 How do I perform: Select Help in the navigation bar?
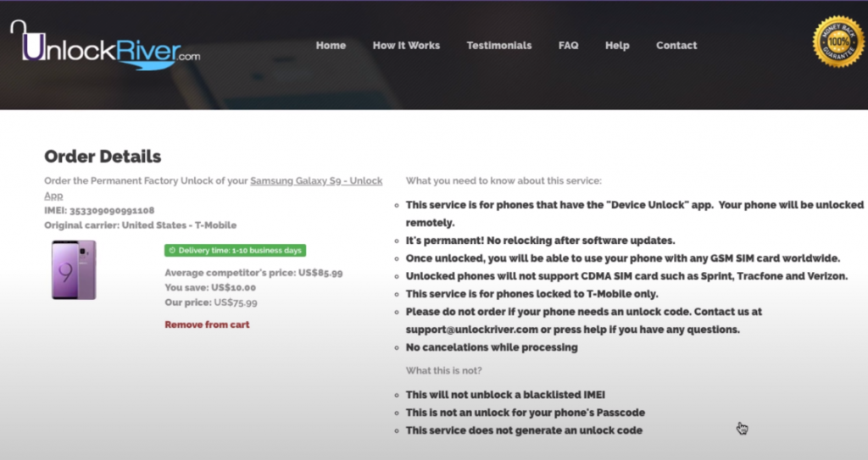click(617, 46)
